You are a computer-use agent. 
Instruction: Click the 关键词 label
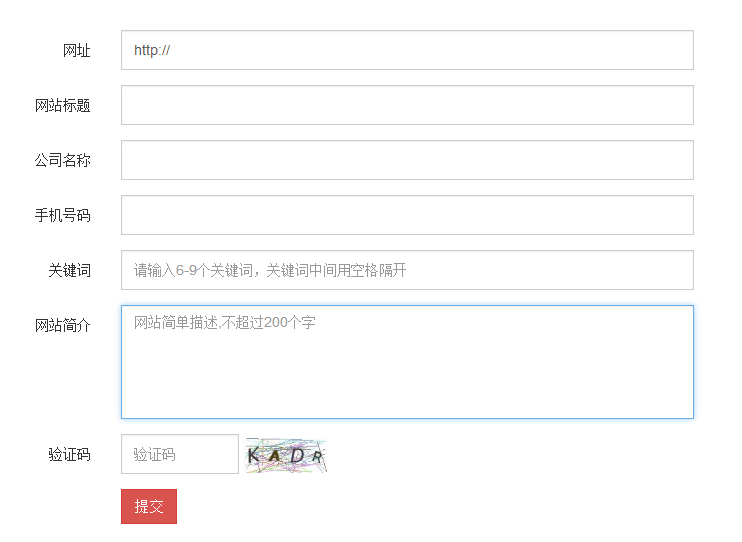pos(69,270)
